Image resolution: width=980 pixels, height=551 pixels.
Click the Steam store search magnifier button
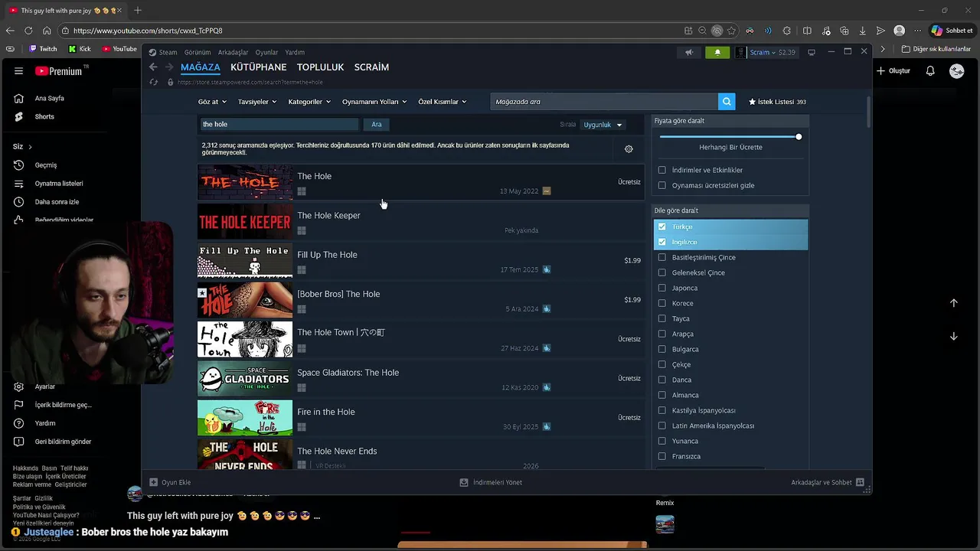(x=727, y=101)
